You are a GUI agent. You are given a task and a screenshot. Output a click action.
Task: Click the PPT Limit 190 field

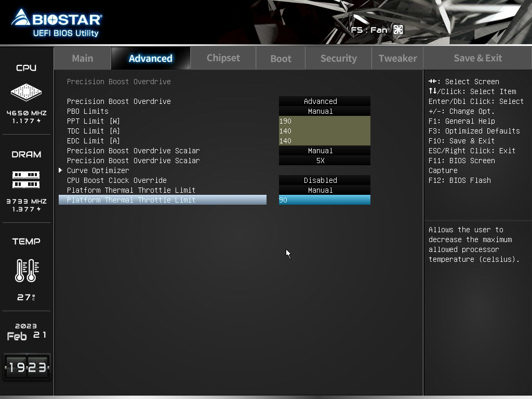(325, 121)
